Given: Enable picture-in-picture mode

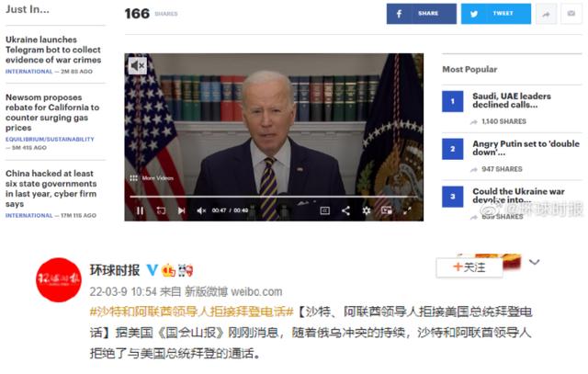Looking at the screenshot, I should click(387, 210).
